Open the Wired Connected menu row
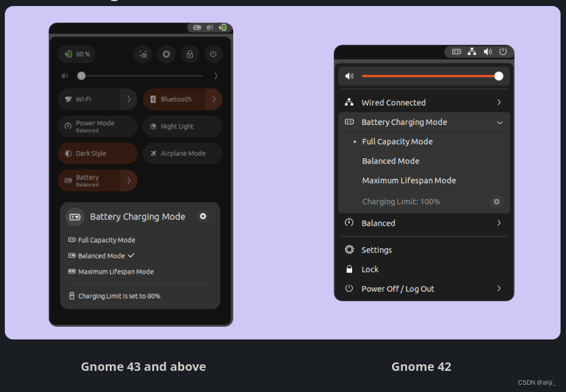Image resolution: width=566 pixels, height=392 pixels. point(424,103)
